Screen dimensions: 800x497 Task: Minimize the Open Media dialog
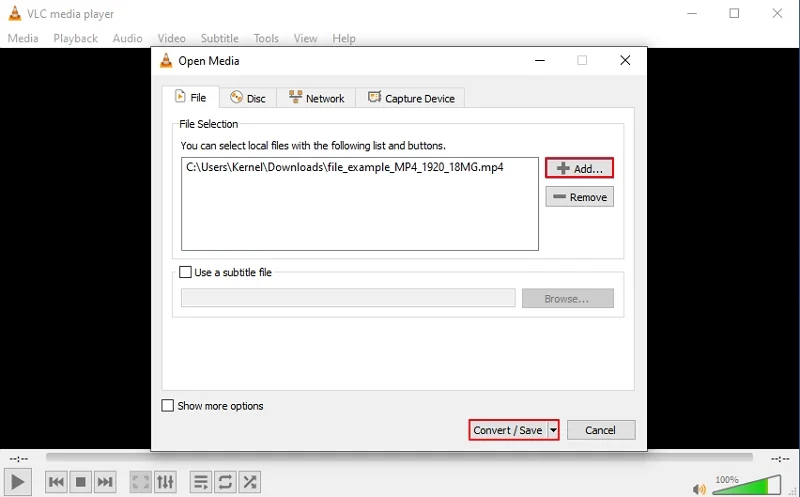click(540, 60)
